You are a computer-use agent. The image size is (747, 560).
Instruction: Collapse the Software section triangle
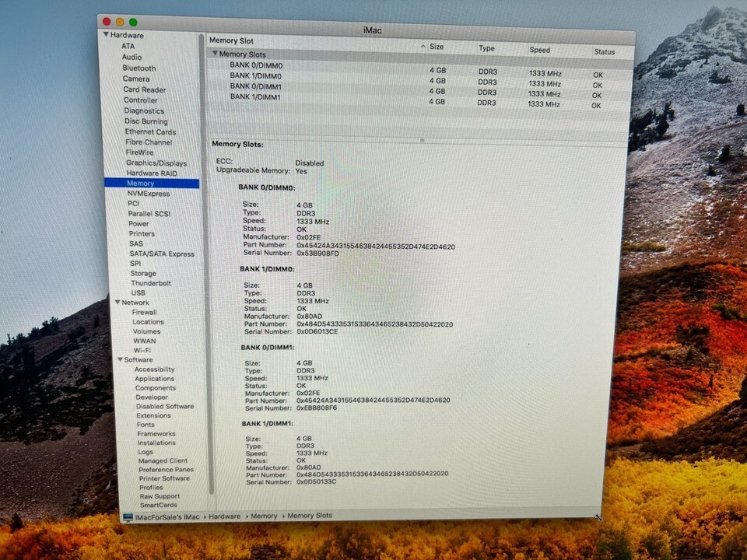coord(119,360)
